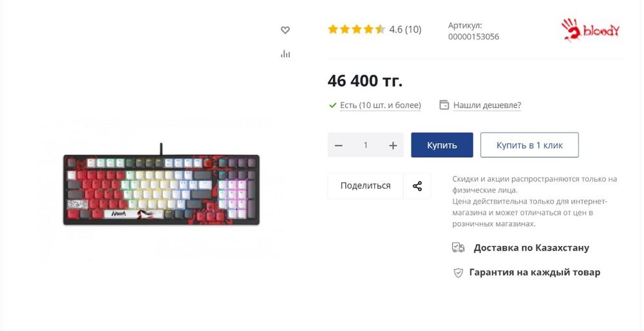Click the five-star rating row
This screenshot has height=331, width=644.
356,29
